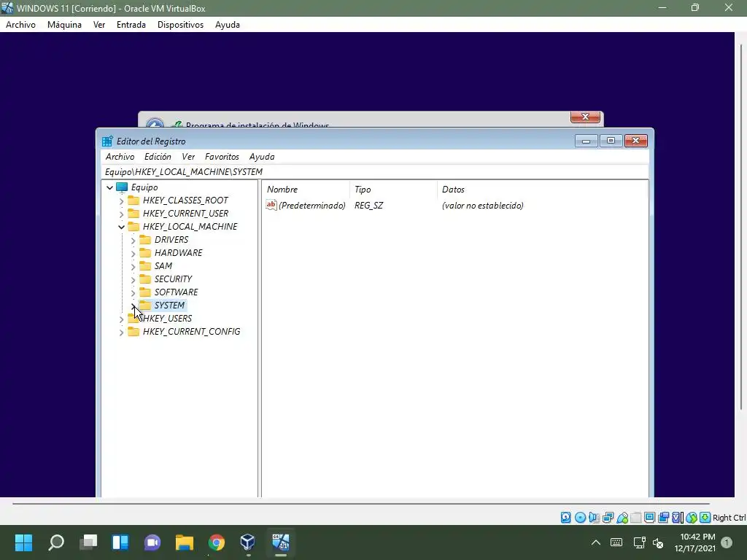Expand HKEY_CURRENT_USER chevron
Viewport: 747px width, 560px height.
click(121, 214)
